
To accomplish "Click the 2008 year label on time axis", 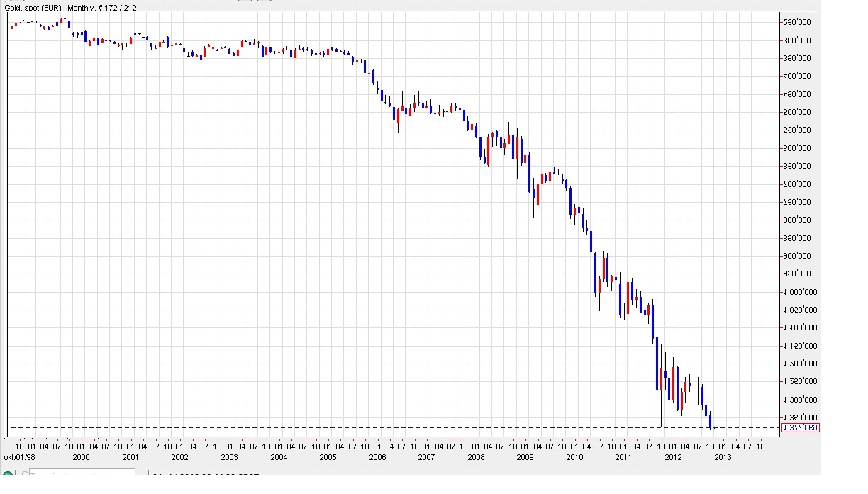I will click(475, 458).
